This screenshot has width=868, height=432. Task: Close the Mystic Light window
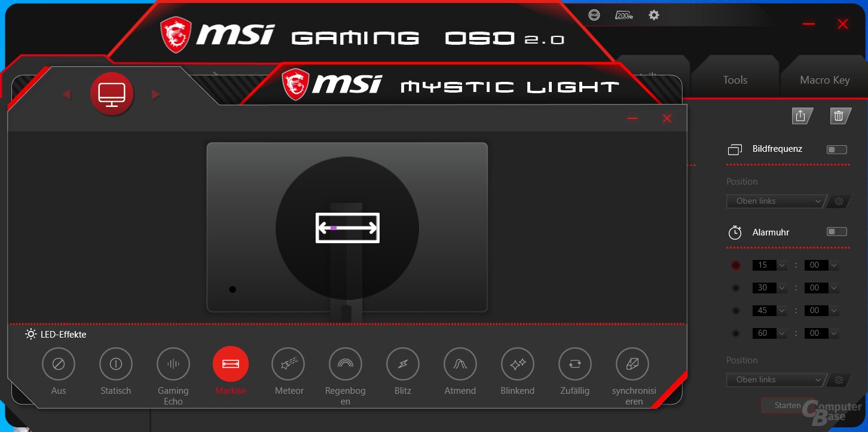(x=667, y=118)
